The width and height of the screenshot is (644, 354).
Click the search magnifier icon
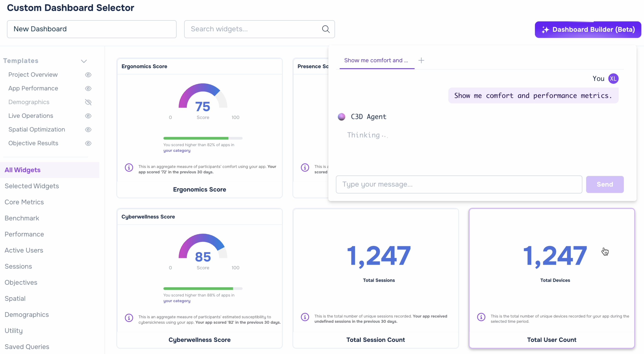[x=326, y=29]
